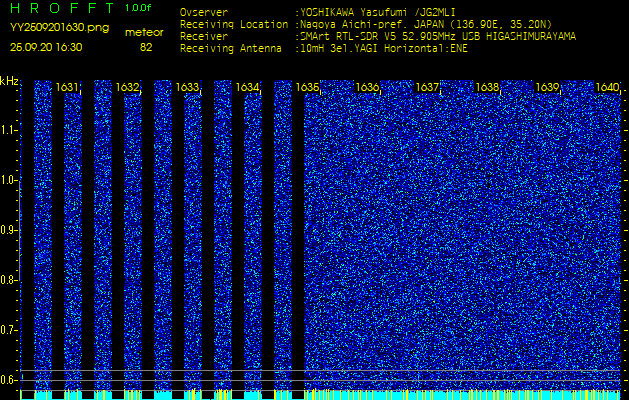Click the kHz axis unit label
Viewport: 629px width, 400px height.
(9, 82)
